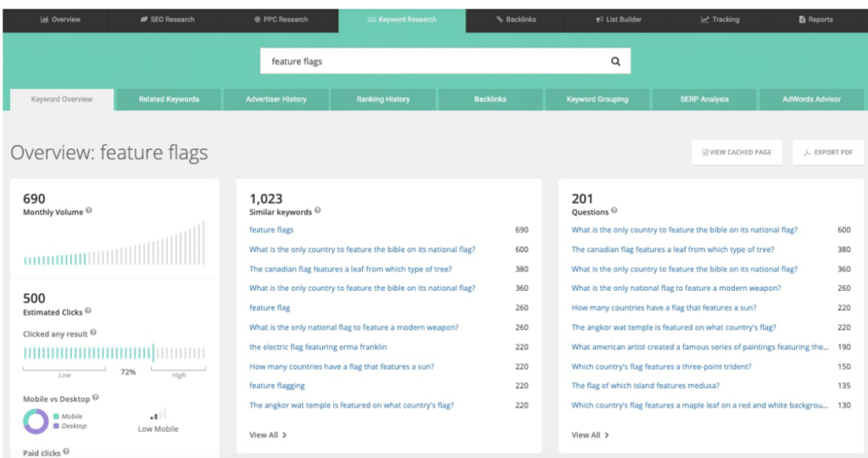Viewport: 868px width, 458px height.
Task: Open the Backlinks top navigation tab
Action: (516, 20)
